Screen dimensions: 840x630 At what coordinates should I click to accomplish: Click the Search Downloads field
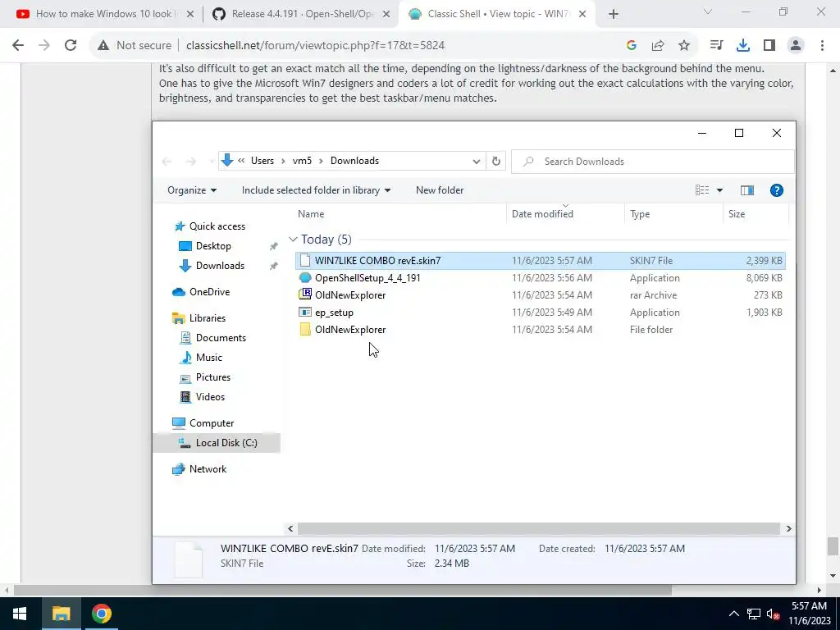coord(652,162)
